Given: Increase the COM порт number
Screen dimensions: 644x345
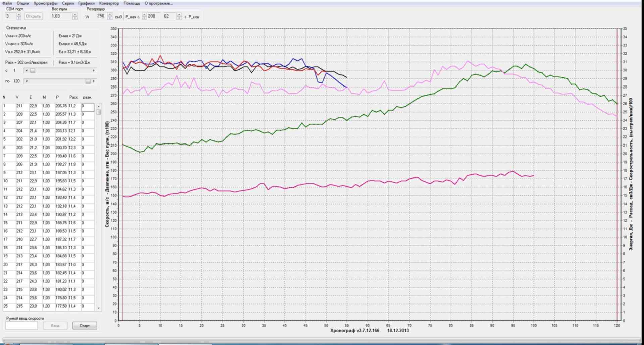Looking at the screenshot, I should coord(19,15).
